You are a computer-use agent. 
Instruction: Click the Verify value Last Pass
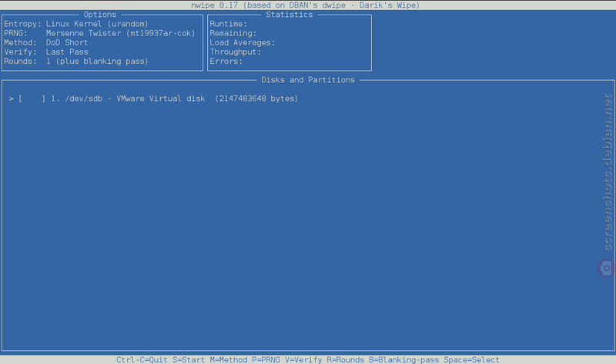pyautogui.click(x=67, y=52)
